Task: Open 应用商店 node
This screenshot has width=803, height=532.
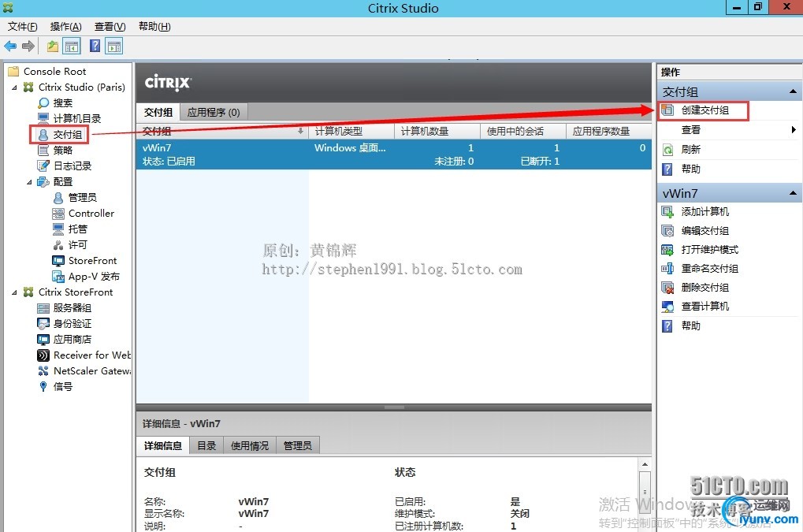Action: (72, 340)
